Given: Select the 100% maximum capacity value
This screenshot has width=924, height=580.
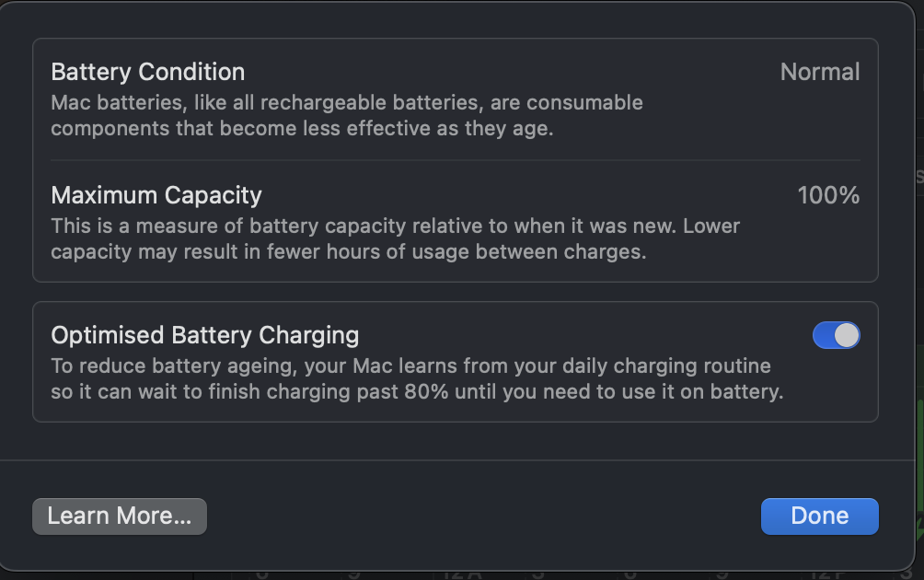Looking at the screenshot, I should tap(828, 195).
